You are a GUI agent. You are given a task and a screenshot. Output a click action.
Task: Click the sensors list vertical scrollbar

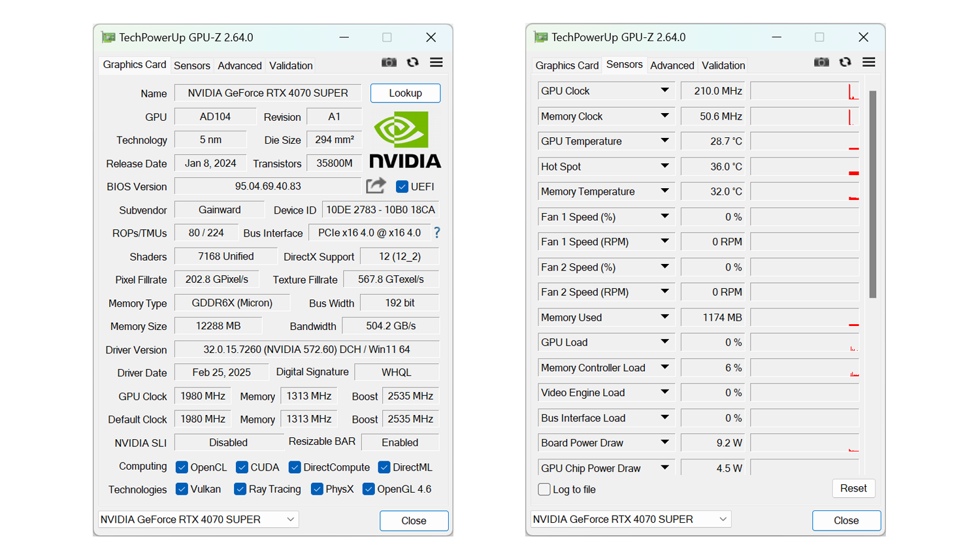[x=873, y=195]
